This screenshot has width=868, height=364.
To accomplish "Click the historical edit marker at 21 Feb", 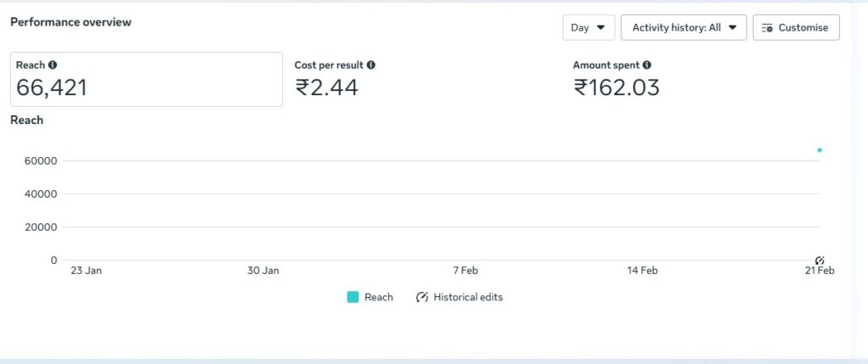I will pyautogui.click(x=820, y=260).
